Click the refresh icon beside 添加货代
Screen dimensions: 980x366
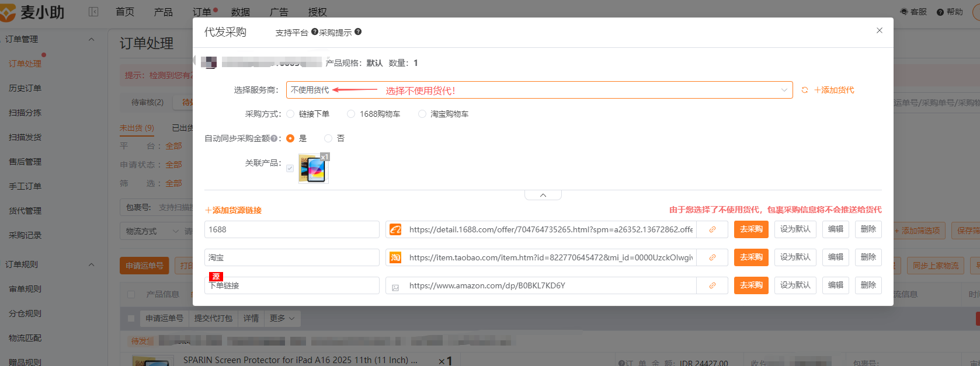coord(805,90)
